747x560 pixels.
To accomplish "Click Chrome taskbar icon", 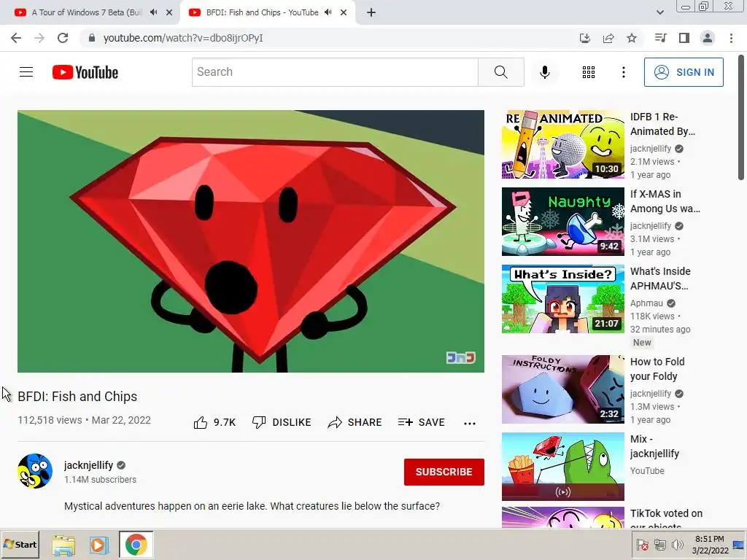I will [x=136, y=544].
